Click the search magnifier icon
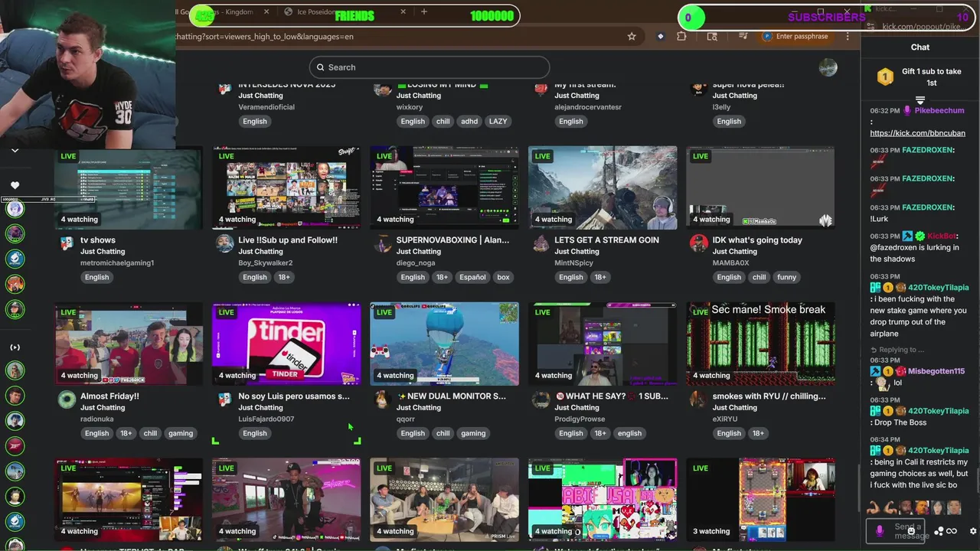The height and width of the screenshot is (551, 980). pyautogui.click(x=321, y=67)
